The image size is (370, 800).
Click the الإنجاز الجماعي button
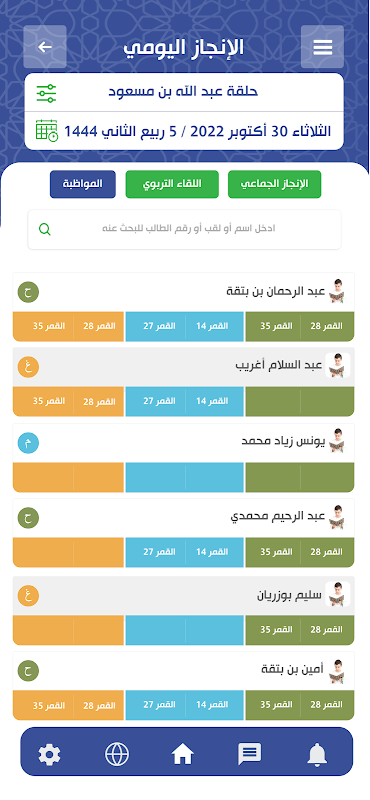pos(274,184)
